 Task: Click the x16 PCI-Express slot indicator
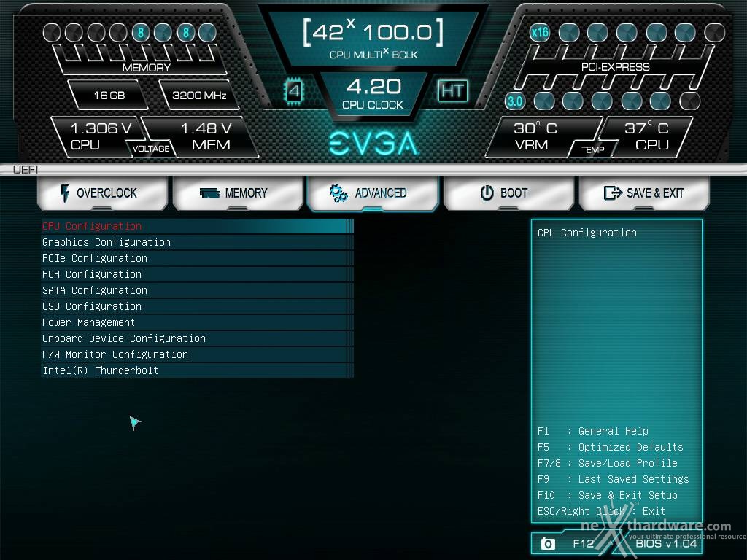point(539,32)
